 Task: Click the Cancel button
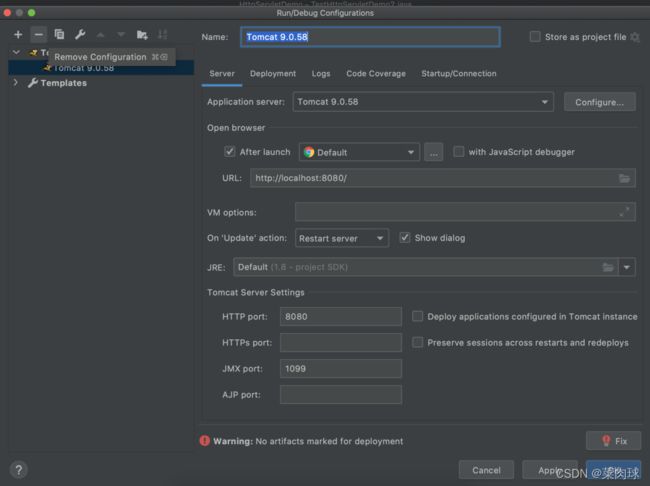pos(486,470)
